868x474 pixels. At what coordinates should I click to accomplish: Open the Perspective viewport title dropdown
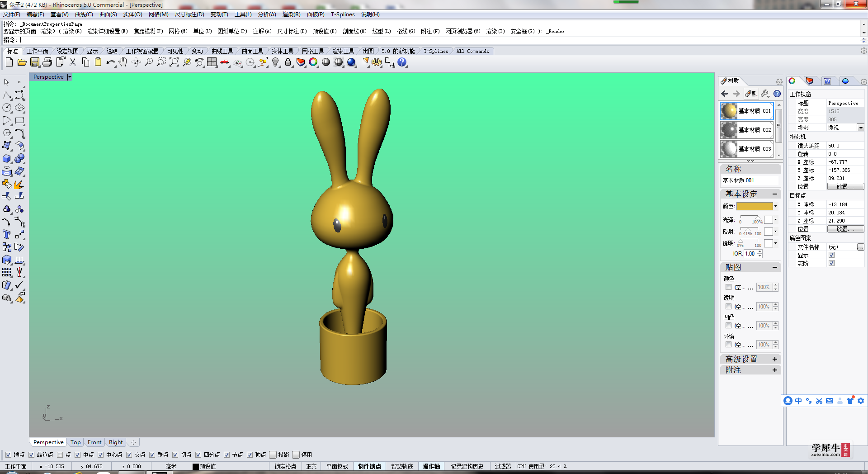coord(70,77)
